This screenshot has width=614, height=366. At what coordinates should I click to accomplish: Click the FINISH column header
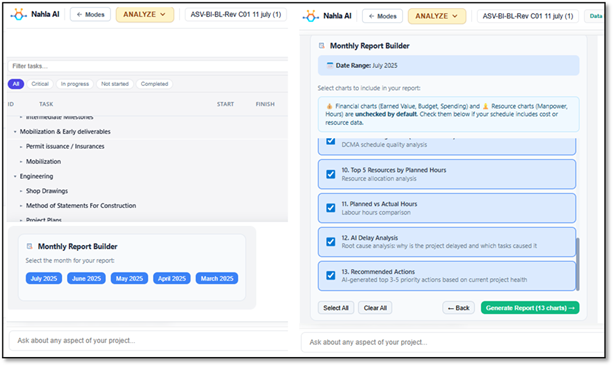coord(265,104)
